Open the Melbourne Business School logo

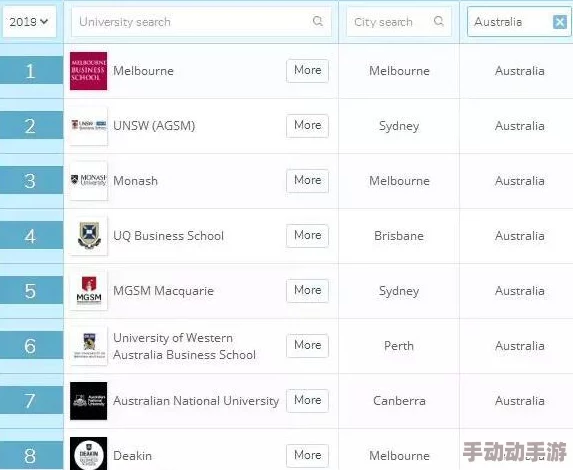[88, 71]
